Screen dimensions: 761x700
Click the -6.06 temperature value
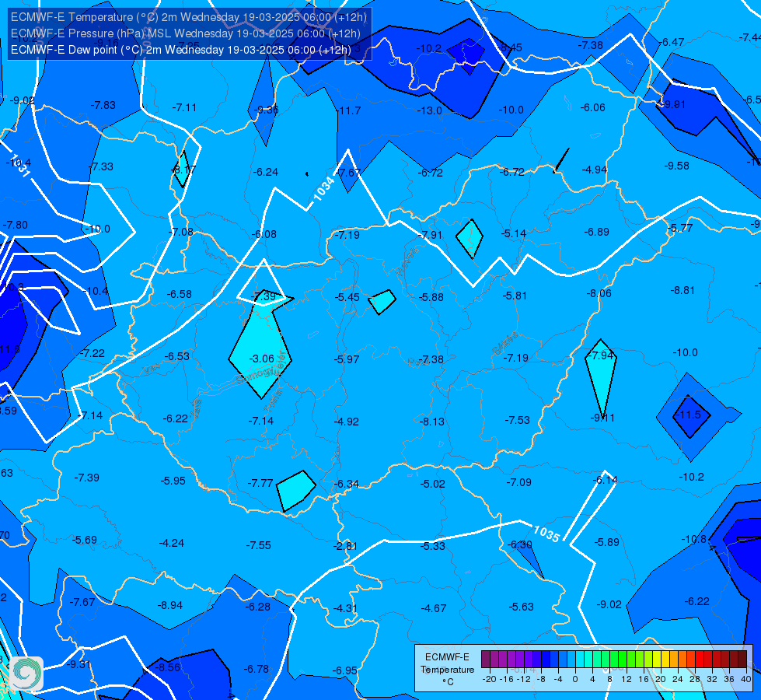592,108
